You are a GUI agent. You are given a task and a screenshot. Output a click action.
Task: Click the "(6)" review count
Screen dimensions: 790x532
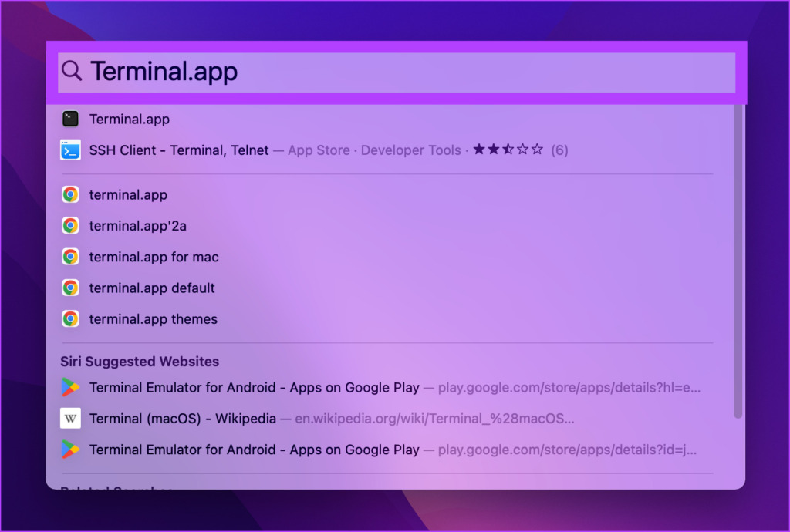559,150
